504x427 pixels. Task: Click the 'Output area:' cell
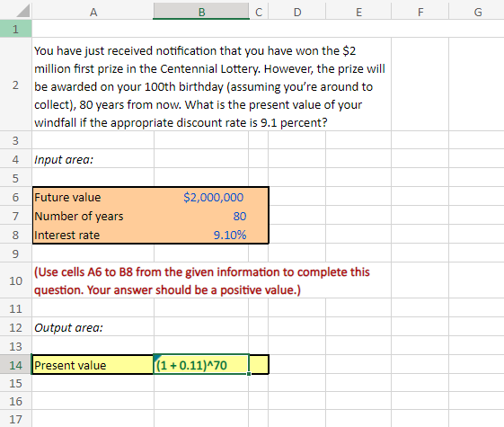[x=93, y=327]
